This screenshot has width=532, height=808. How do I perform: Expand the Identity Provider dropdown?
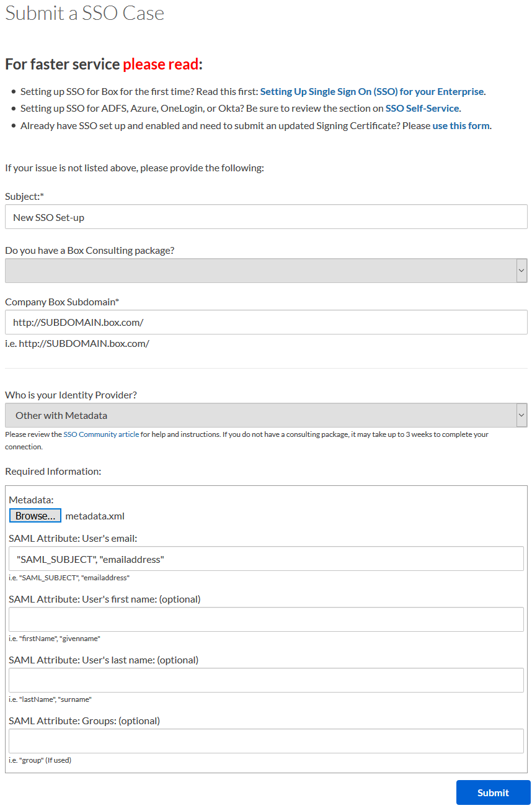click(x=260, y=415)
